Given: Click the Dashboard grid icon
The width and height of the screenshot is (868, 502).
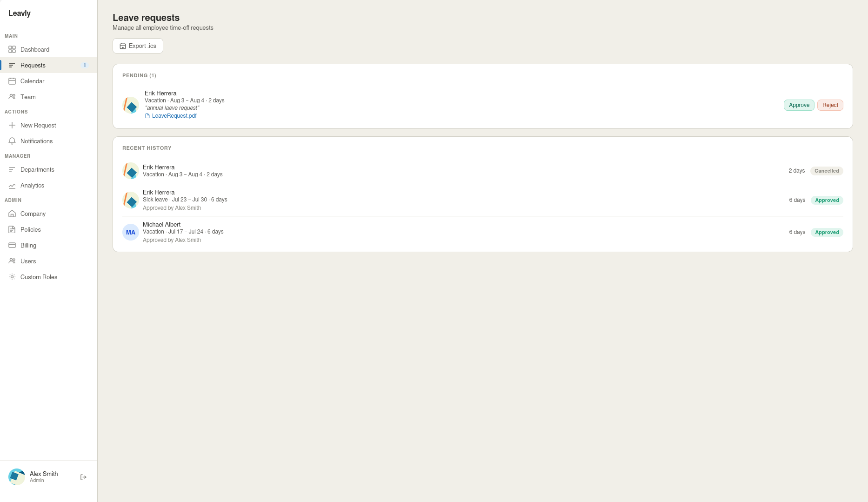Looking at the screenshot, I should pos(12,49).
